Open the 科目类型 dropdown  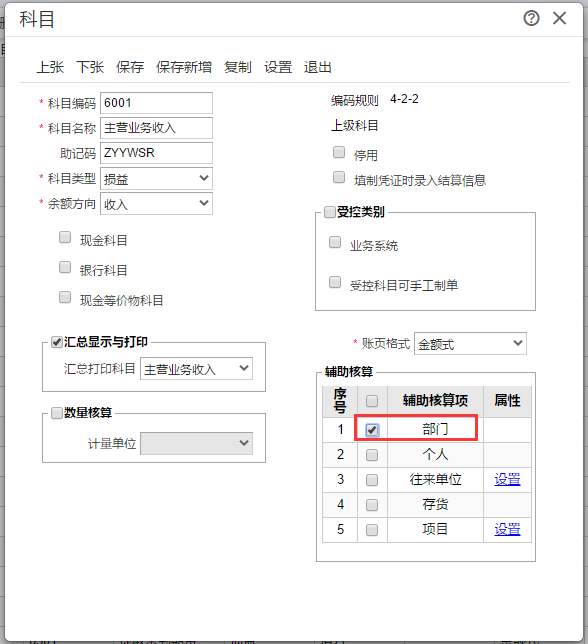(x=156, y=179)
